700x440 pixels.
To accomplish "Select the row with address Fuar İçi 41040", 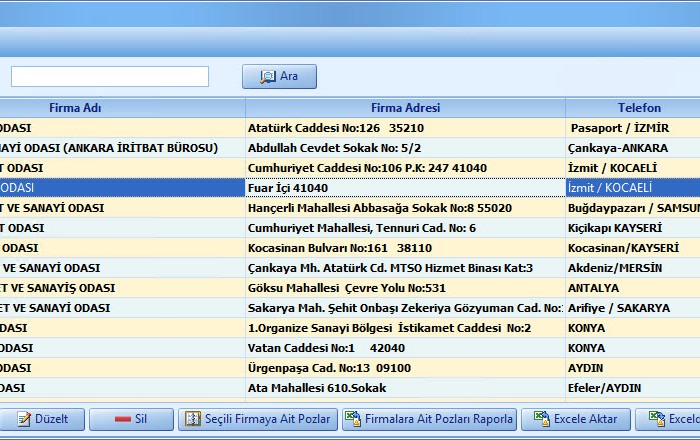I will [x=405, y=188].
